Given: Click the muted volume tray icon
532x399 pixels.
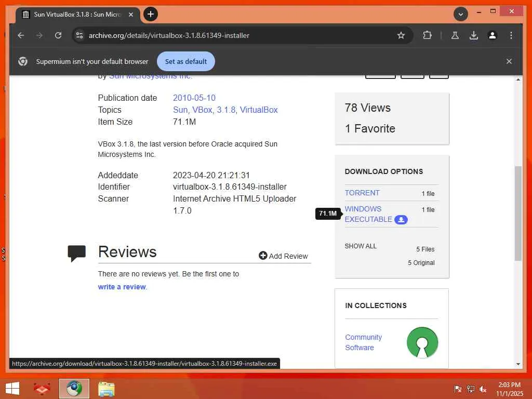Looking at the screenshot, I should tap(483, 389).
